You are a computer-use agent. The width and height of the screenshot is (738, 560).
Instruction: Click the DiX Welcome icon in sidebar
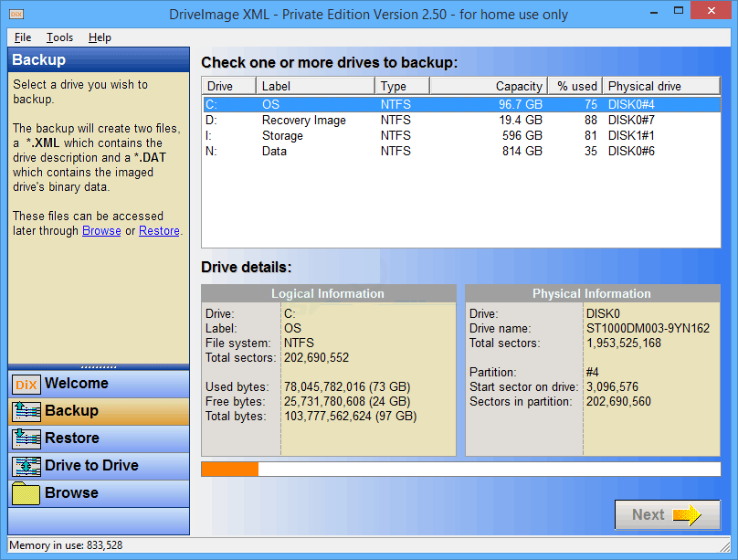click(26, 385)
